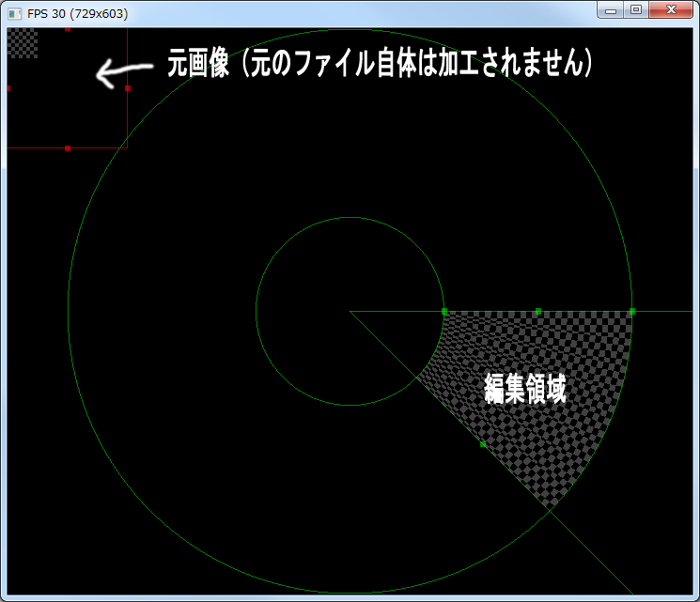Minimize the FPS 30 window
The width and height of the screenshot is (700, 602).
click(x=610, y=10)
